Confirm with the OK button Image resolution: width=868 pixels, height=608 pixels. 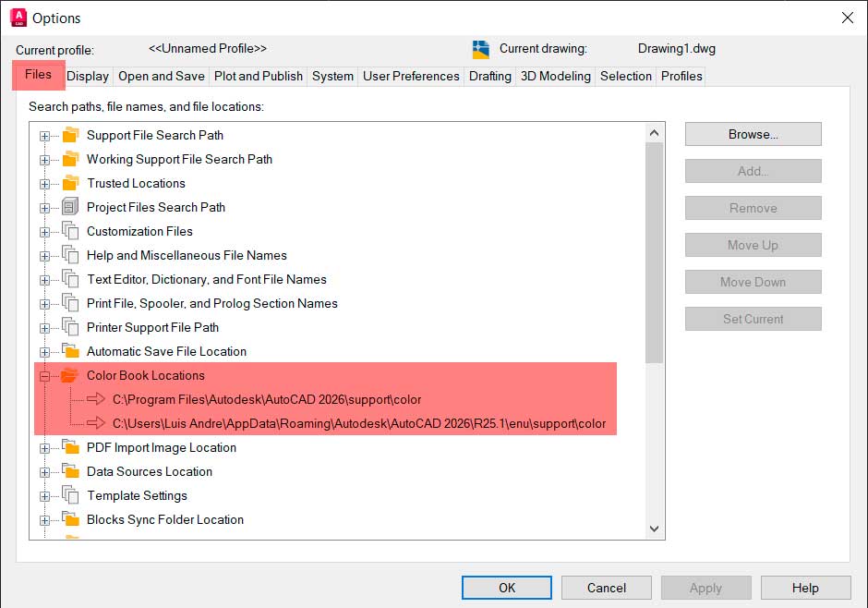point(507,588)
